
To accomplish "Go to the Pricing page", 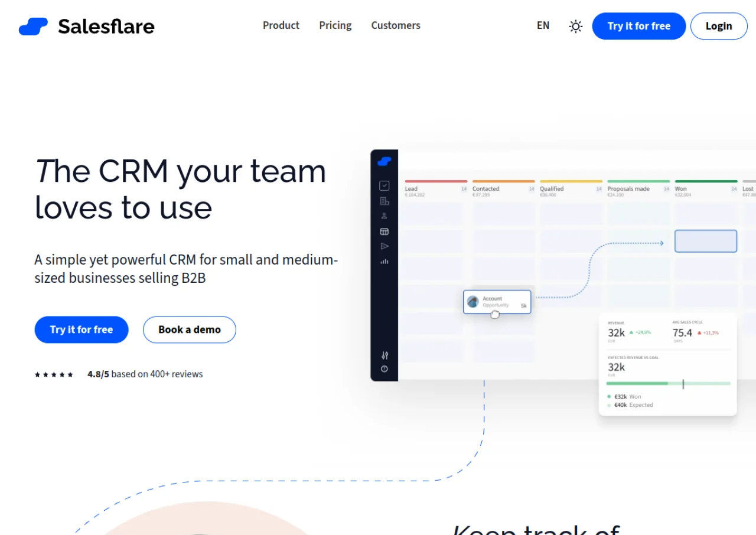I will [335, 25].
